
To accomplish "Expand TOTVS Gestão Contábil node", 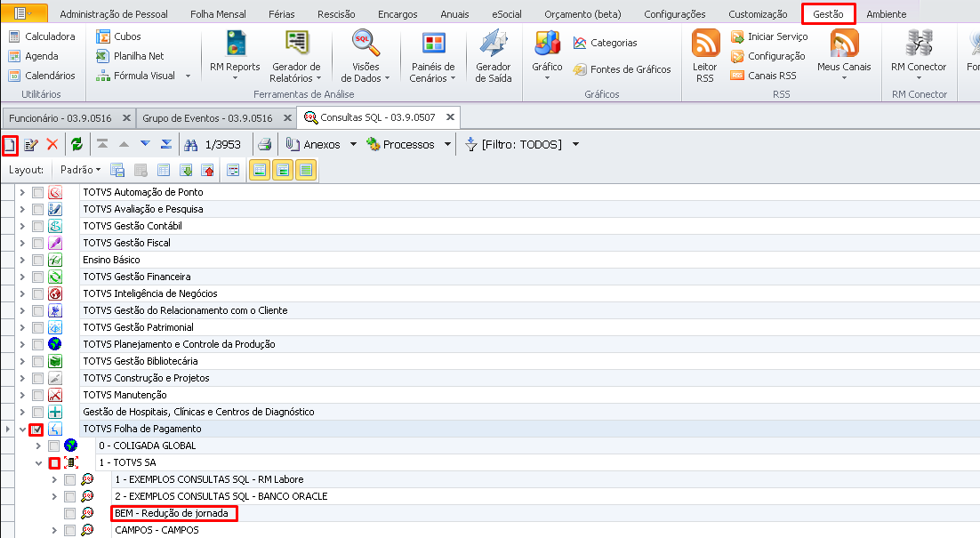I will coord(22,226).
